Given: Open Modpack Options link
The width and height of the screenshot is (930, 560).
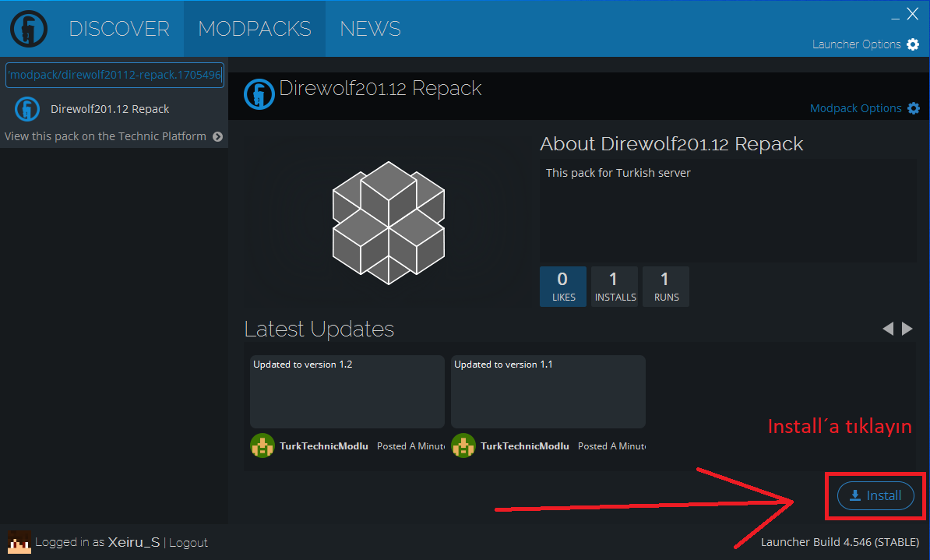Looking at the screenshot, I should click(855, 108).
